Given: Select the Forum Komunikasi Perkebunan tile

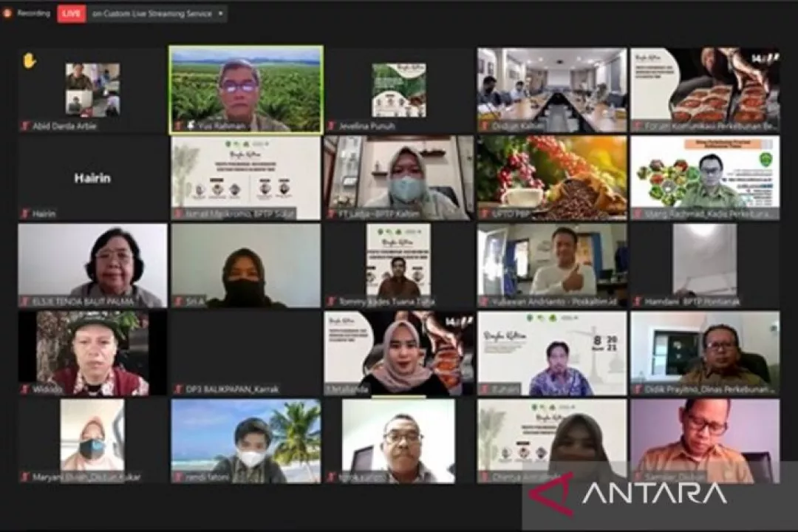Looking at the screenshot, I should point(705,89).
